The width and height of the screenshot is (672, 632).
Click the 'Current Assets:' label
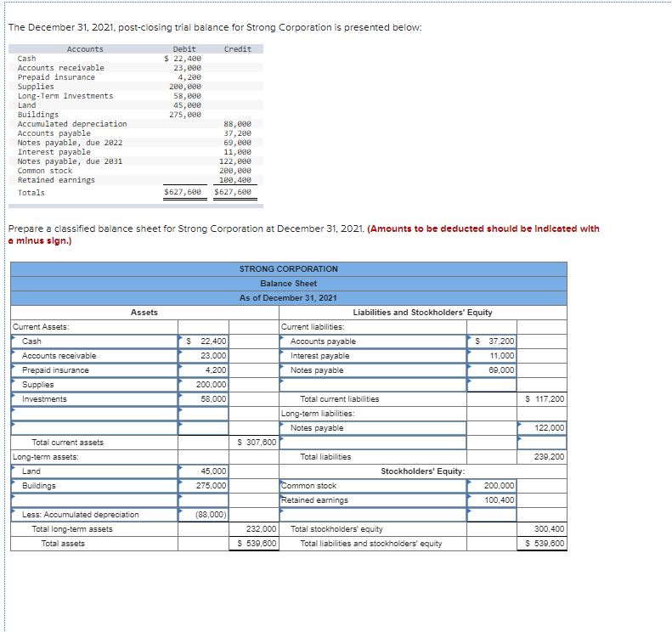[x=41, y=327]
